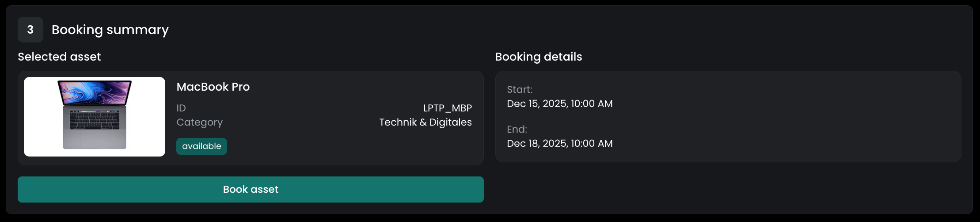Click the End label in booking details

517,129
